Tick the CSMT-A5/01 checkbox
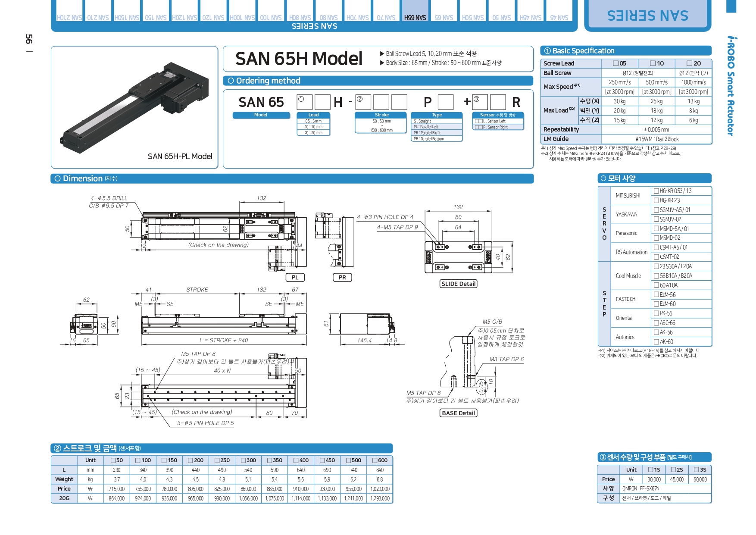This screenshot has height=535, width=756. point(656,247)
